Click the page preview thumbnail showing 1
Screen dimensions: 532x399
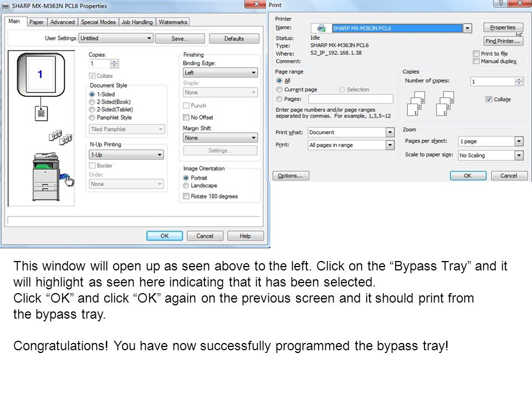pos(40,75)
